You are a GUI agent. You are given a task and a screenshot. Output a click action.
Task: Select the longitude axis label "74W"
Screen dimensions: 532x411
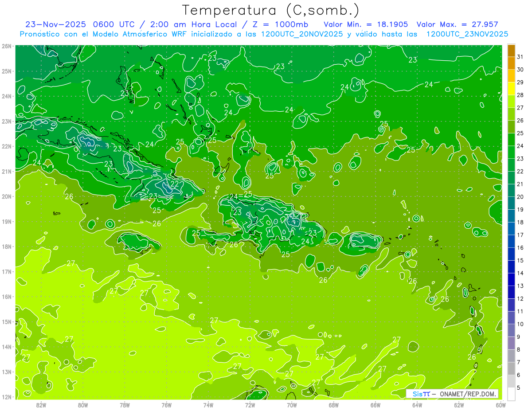pyautogui.click(x=208, y=405)
